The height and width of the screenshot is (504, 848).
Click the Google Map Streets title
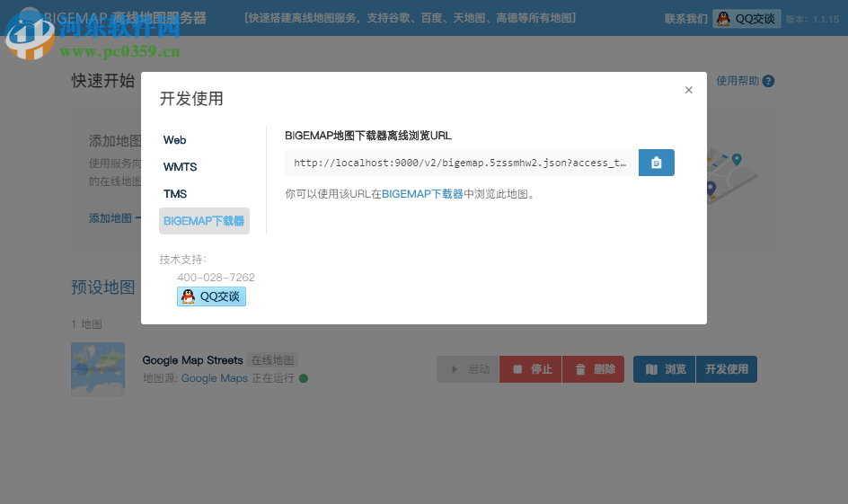click(192, 360)
